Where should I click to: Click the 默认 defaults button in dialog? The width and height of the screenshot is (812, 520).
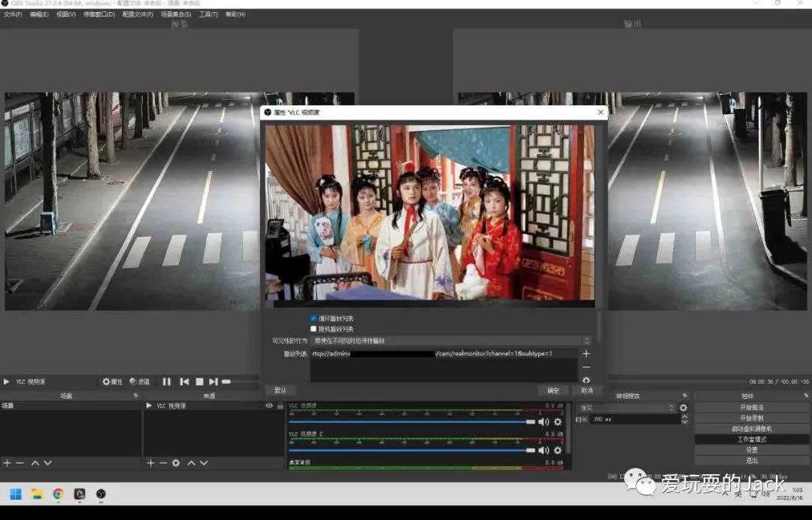[x=280, y=391]
